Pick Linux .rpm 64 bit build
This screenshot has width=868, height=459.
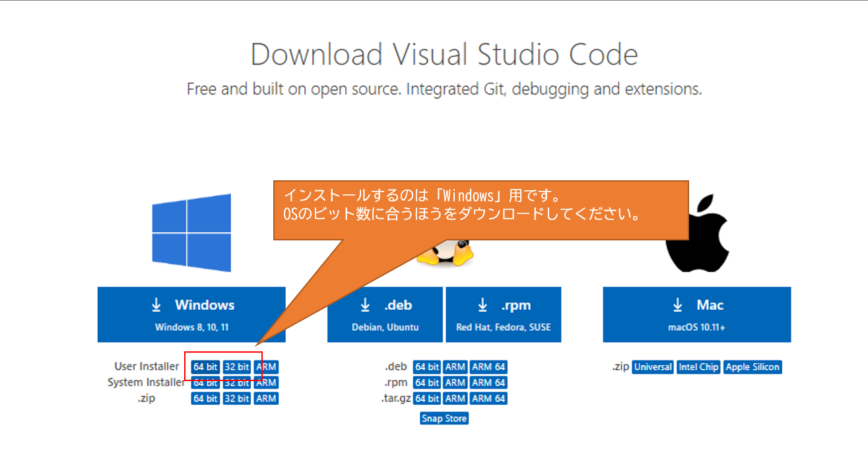pos(427,382)
